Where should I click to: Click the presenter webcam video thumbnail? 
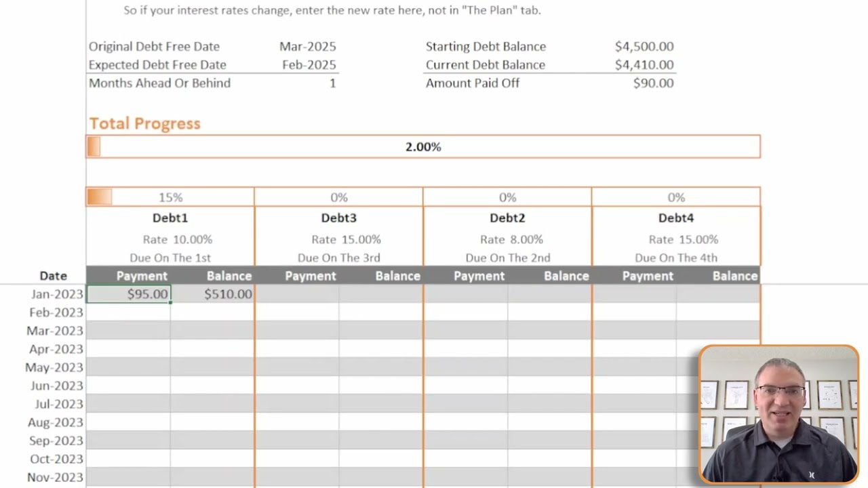coord(778,414)
